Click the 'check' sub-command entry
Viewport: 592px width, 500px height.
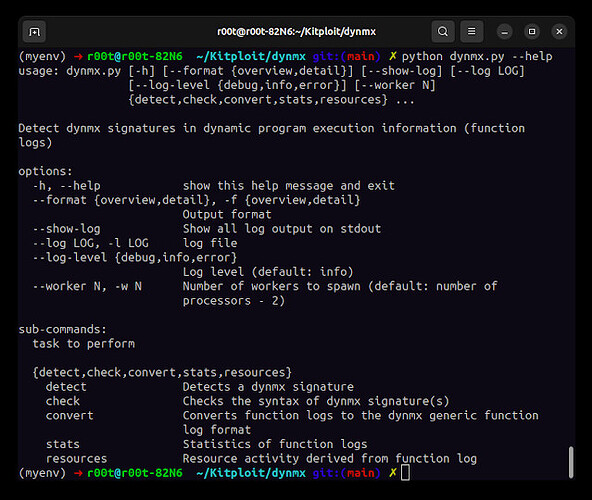click(63, 401)
